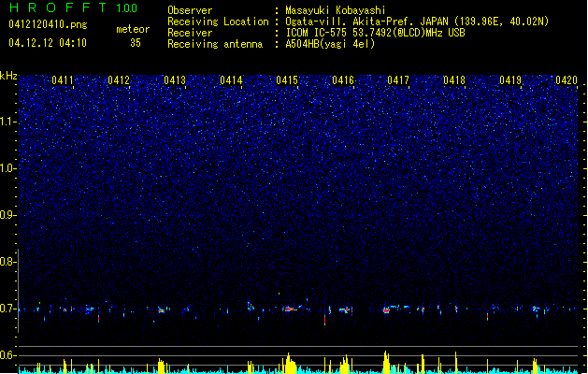Click the 0.8 kHz axis label
The image size is (588, 374).
7,262
